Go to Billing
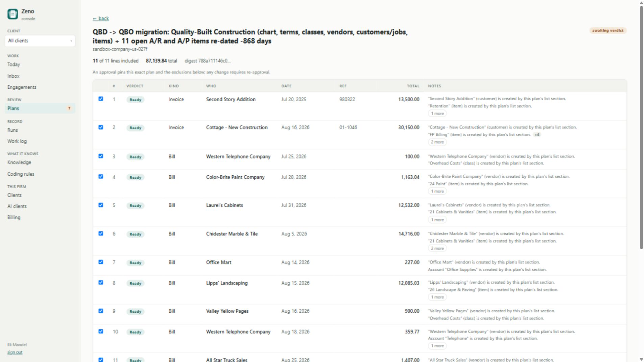 click(14, 217)
